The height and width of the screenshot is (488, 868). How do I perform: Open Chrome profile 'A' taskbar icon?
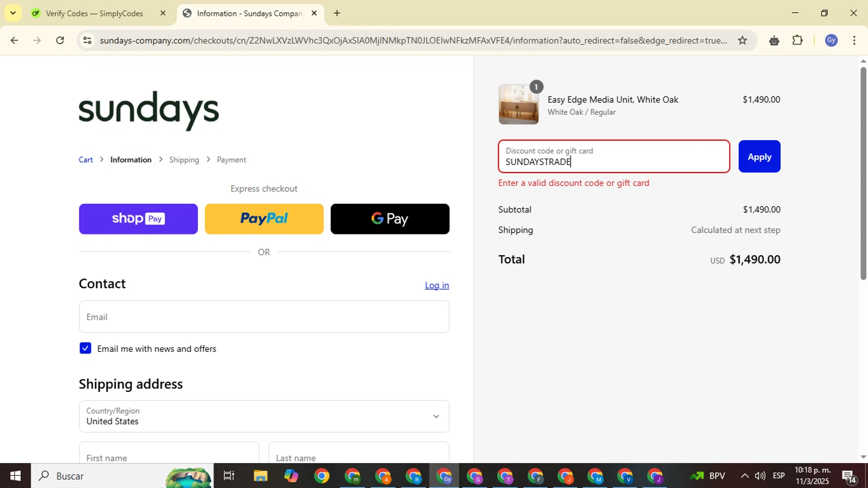(x=383, y=476)
